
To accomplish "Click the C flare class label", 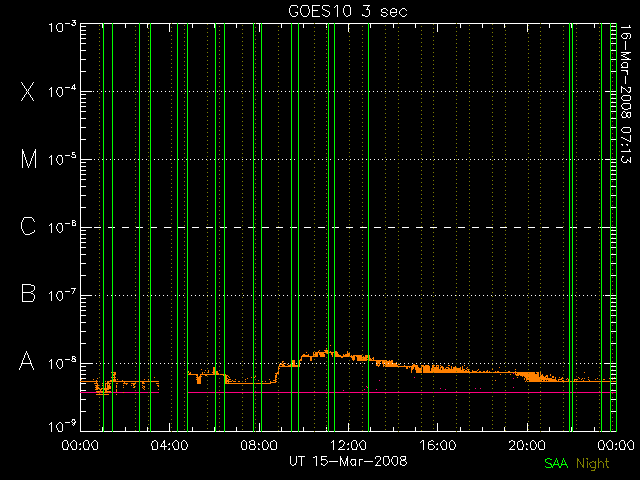I will tap(28, 226).
